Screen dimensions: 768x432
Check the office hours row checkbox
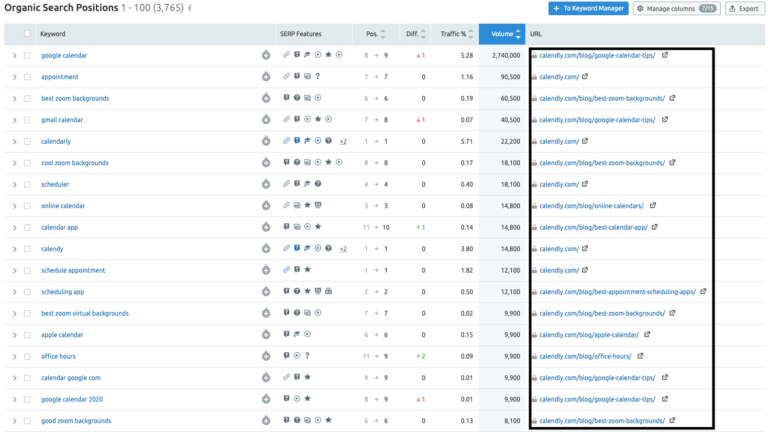(27, 357)
